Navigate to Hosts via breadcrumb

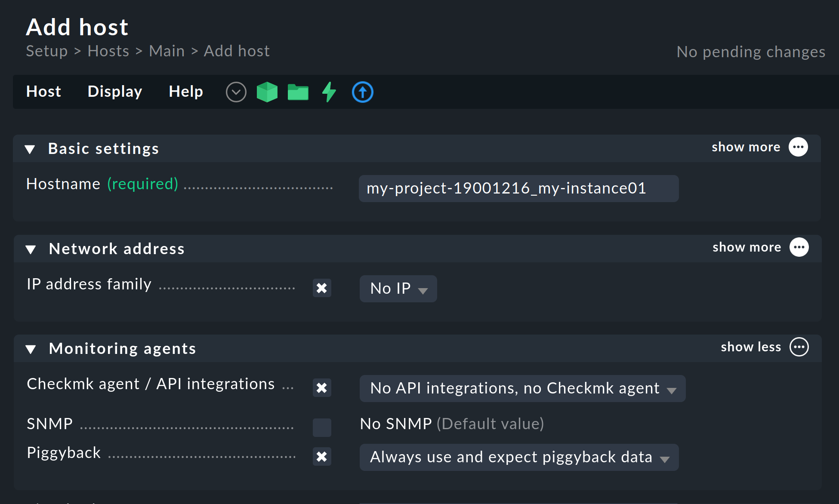pyautogui.click(x=108, y=51)
